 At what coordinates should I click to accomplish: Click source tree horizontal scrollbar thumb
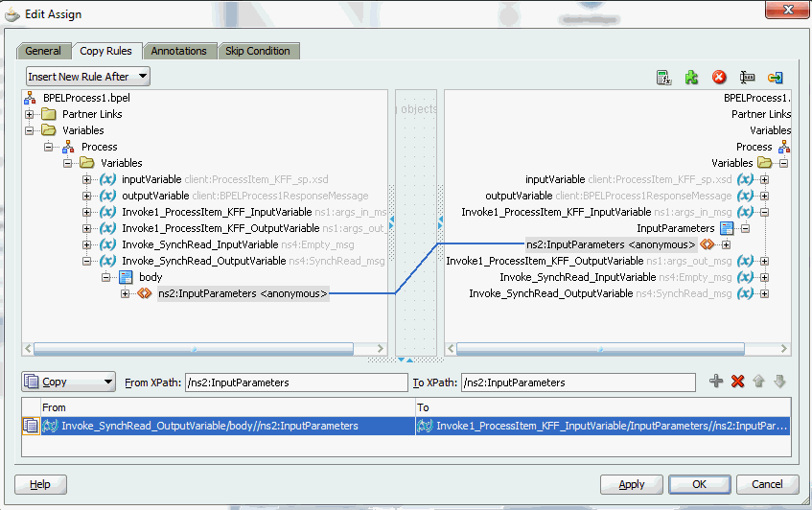[194, 349]
